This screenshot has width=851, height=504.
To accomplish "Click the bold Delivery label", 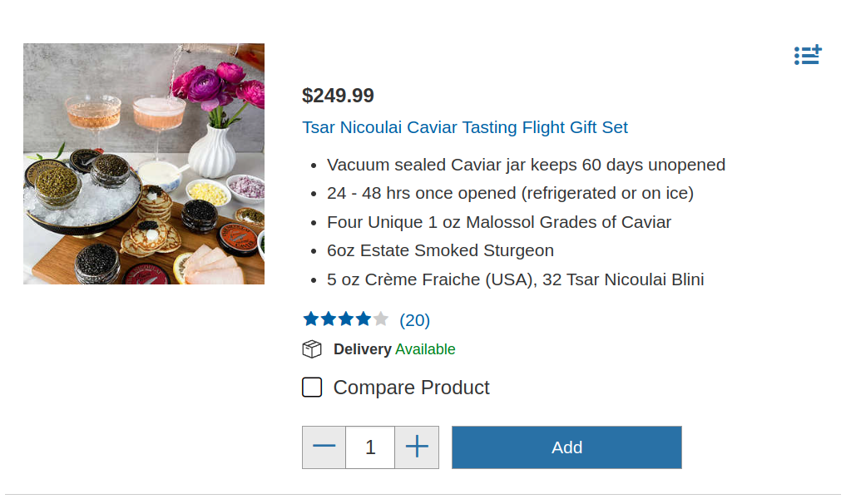I will click(x=362, y=349).
